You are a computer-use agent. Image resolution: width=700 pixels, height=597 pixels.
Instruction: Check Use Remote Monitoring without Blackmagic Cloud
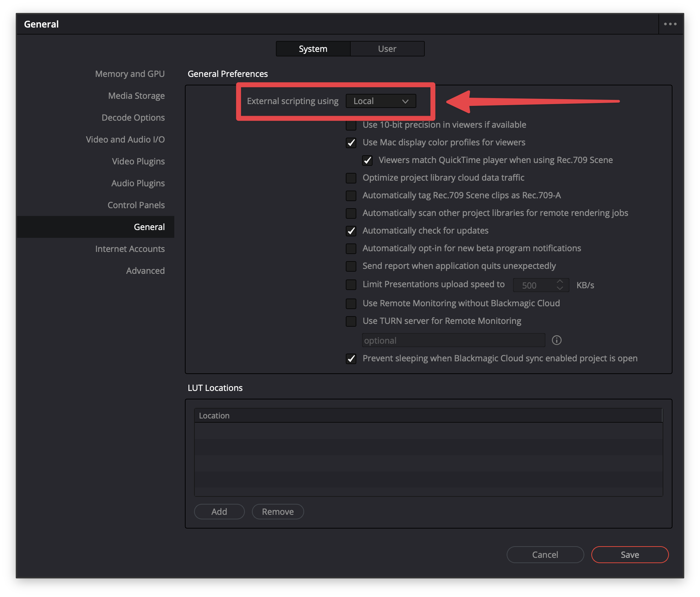click(x=351, y=303)
